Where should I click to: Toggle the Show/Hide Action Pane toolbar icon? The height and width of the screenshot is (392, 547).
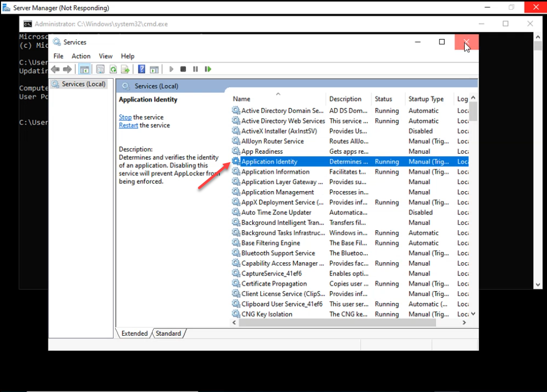tap(154, 69)
